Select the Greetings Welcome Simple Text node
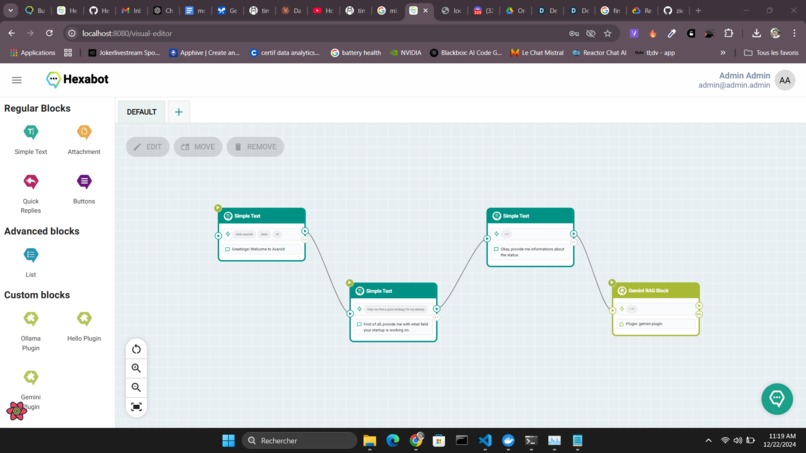 [x=262, y=234]
